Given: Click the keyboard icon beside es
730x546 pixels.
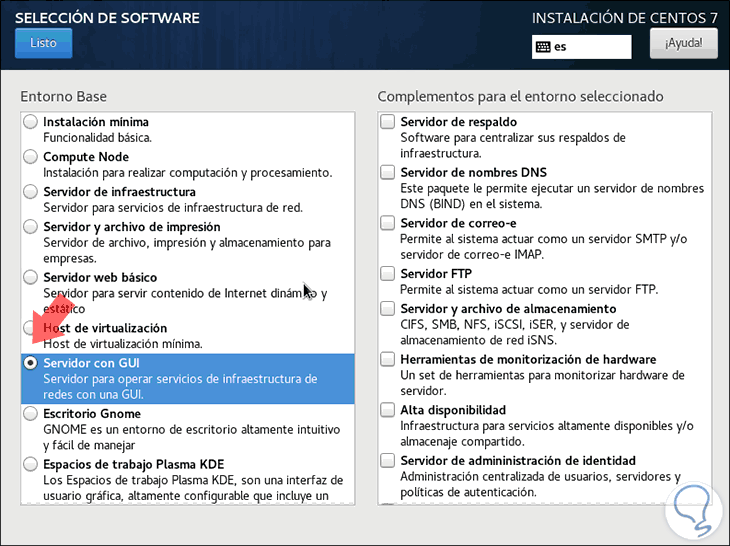Looking at the screenshot, I should tap(543, 47).
